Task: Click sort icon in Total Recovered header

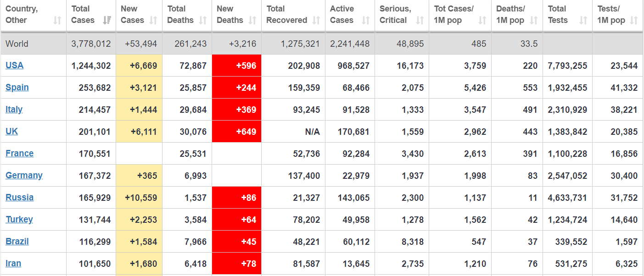Action: point(316,20)
